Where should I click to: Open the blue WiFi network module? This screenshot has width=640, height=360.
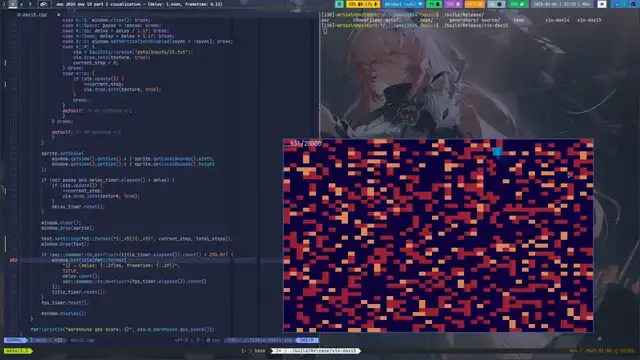(x=403, y=4)
